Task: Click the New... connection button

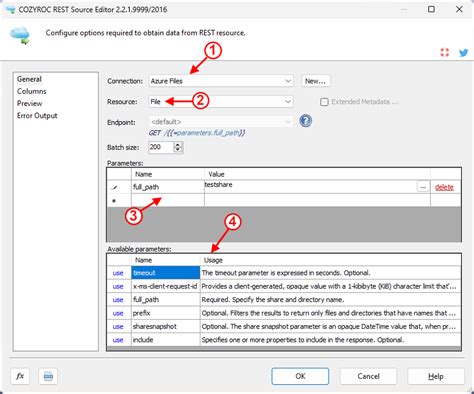Action: [x=316, y=81]
